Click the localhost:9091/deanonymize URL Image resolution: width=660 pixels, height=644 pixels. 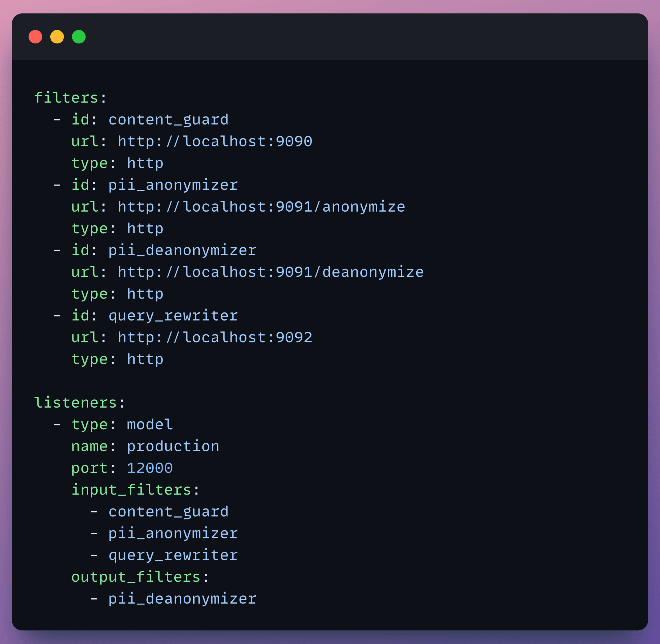tap(271, 272)
